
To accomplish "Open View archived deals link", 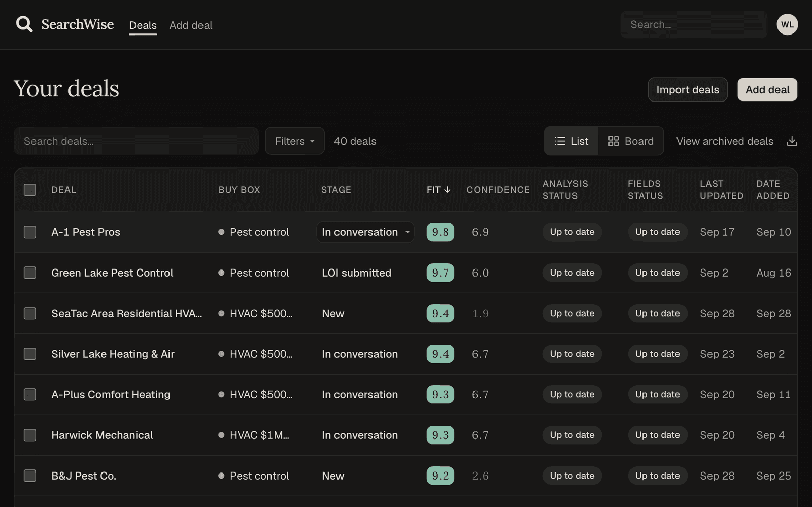I will (x=725, y=141).
